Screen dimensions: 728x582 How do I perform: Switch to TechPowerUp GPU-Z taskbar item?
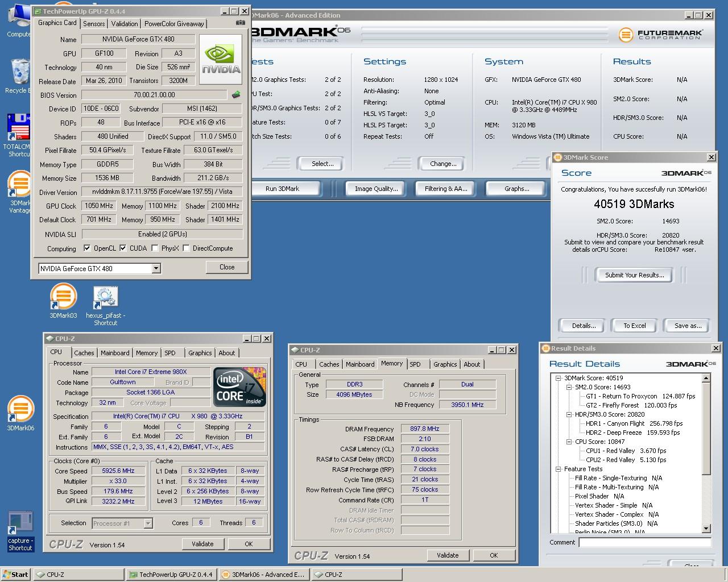tap(171, 575)
